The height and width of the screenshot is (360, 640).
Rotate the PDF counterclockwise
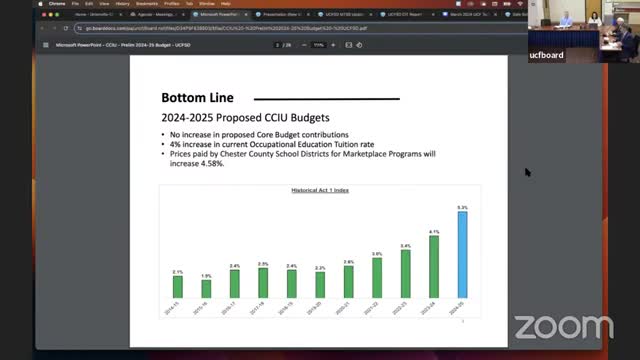point(359,45)
